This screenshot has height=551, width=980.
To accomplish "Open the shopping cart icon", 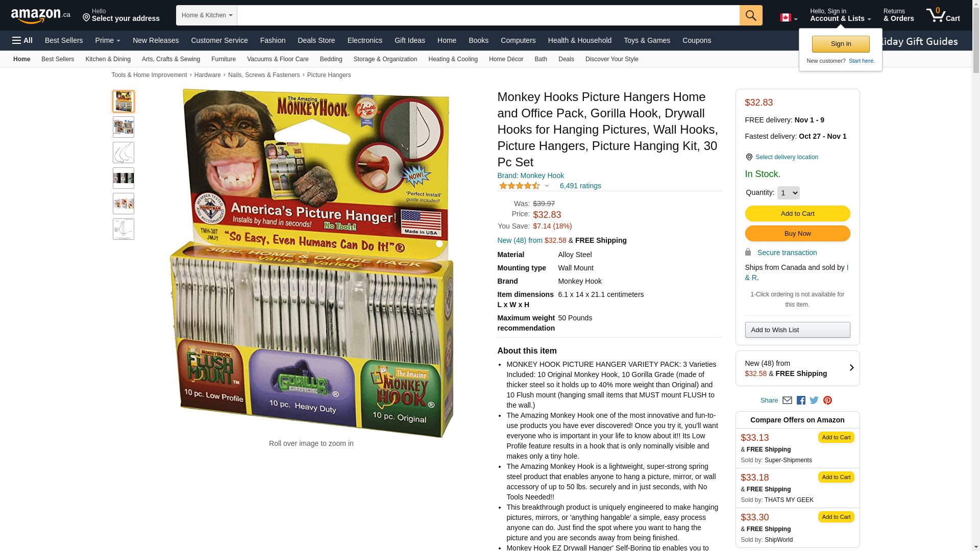I will click(943, 15).
